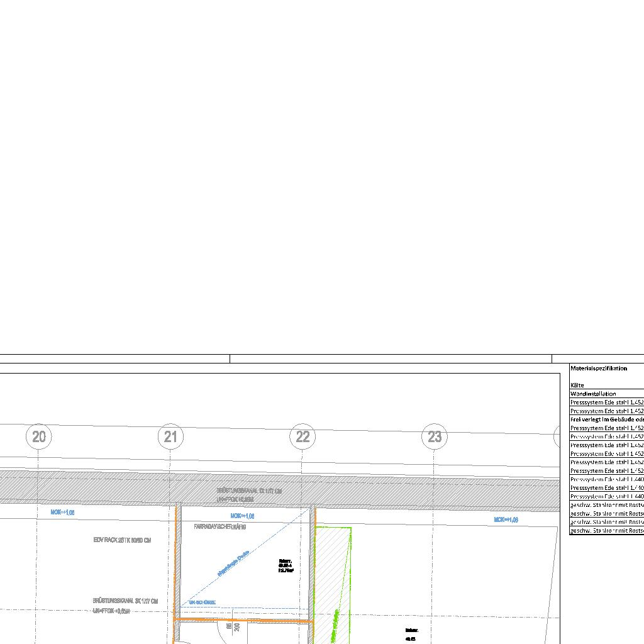Click Brüstungskanal SK 17/7 label below EDV RACK
This screenshot has height=644, width=644.
click(125, 601)
